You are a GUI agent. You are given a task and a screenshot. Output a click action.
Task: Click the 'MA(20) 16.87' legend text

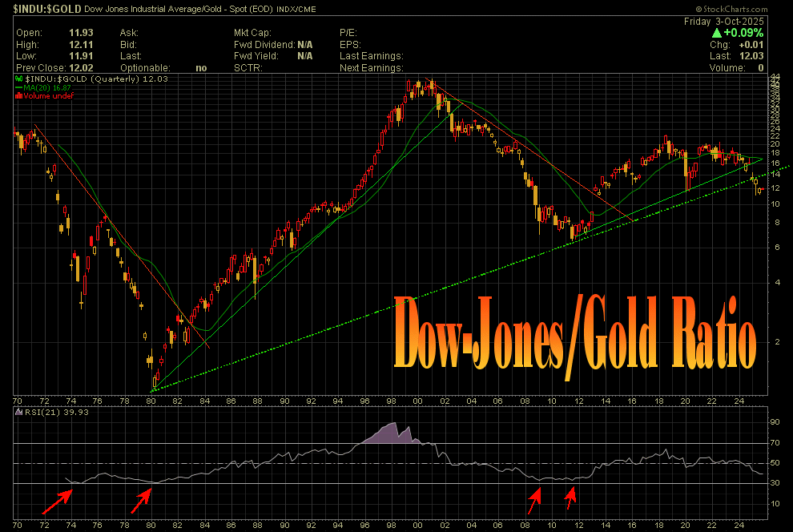click(47, 88)
